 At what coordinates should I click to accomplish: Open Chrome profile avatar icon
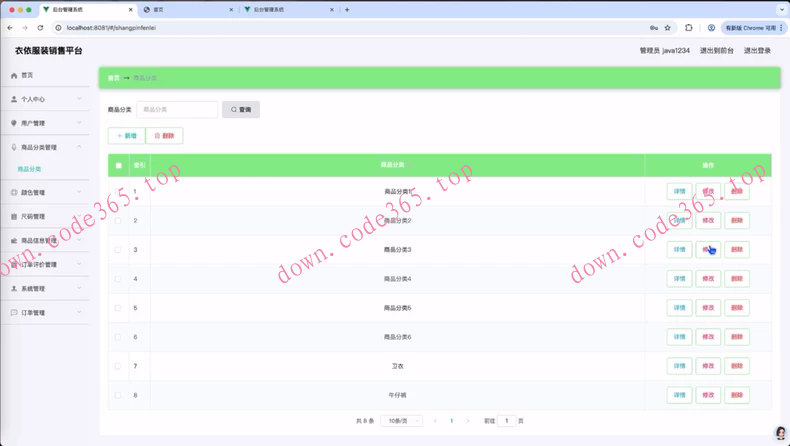coord(711,28)
